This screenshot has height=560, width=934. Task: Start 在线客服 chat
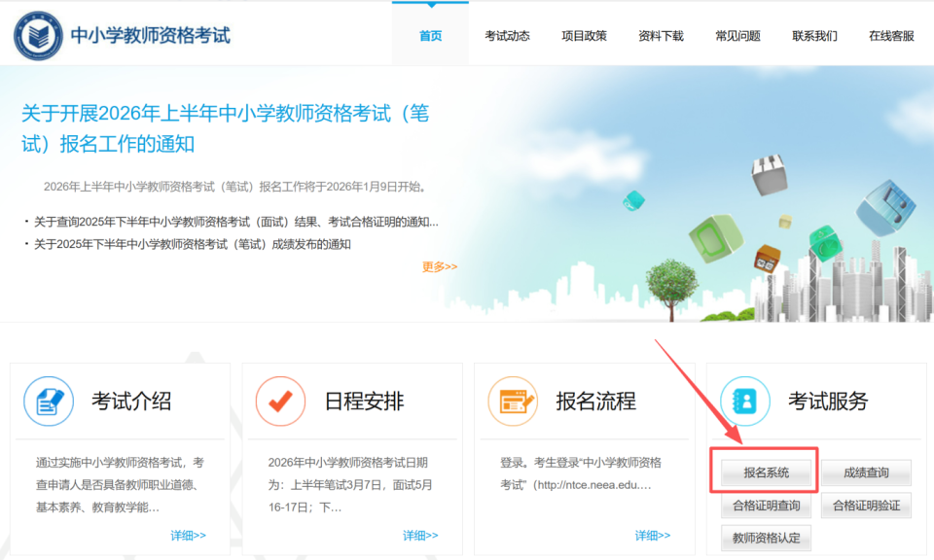tap(890, 32)
